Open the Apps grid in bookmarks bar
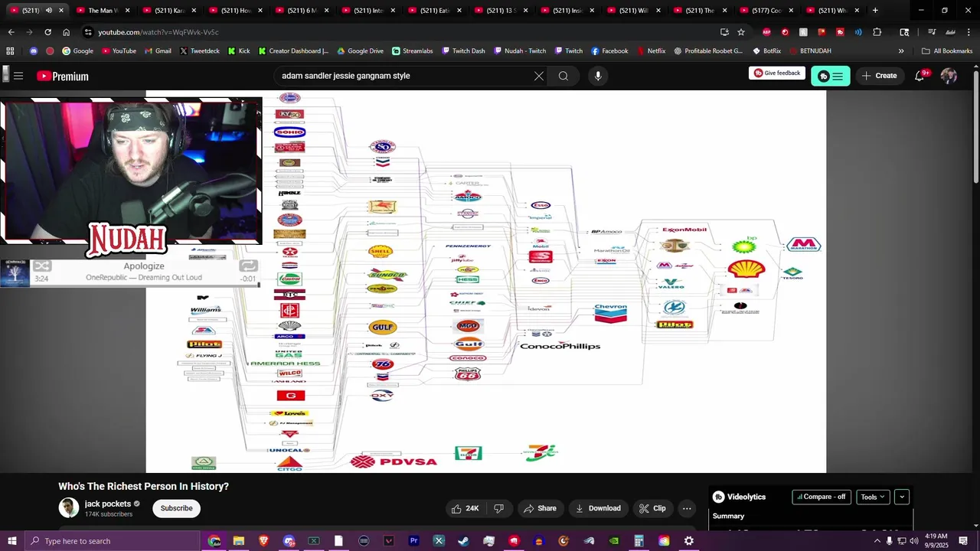This screenshot has width=980, height=551. (10, 51)
